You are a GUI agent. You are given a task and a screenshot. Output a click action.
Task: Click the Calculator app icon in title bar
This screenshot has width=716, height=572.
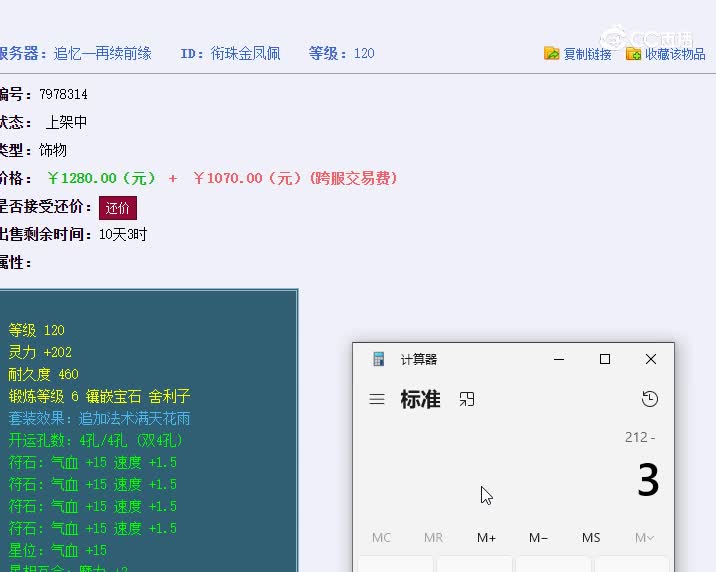379,359
